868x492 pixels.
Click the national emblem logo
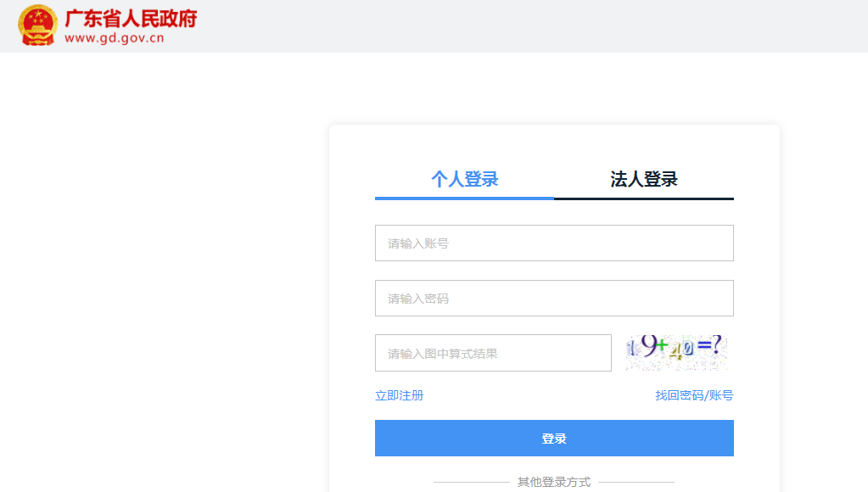click(37, 25)
